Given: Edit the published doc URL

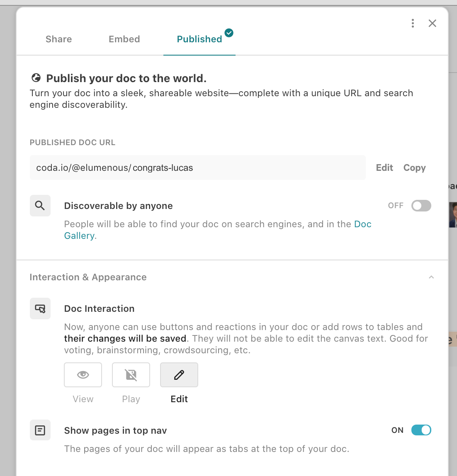Looking at the screenshot, I should pos(384,168).
